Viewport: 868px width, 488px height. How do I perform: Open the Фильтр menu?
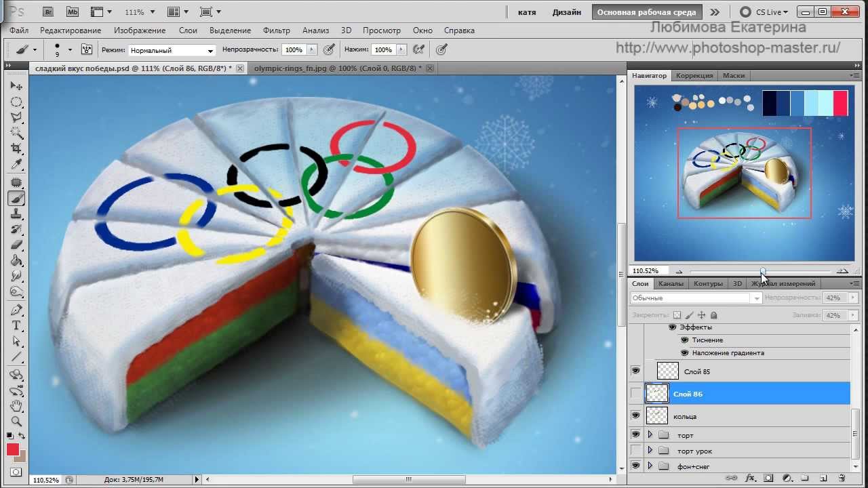[277, 30]
